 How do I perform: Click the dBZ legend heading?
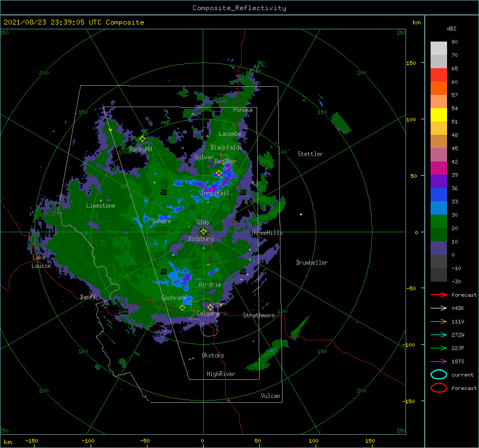pos(451,28)
